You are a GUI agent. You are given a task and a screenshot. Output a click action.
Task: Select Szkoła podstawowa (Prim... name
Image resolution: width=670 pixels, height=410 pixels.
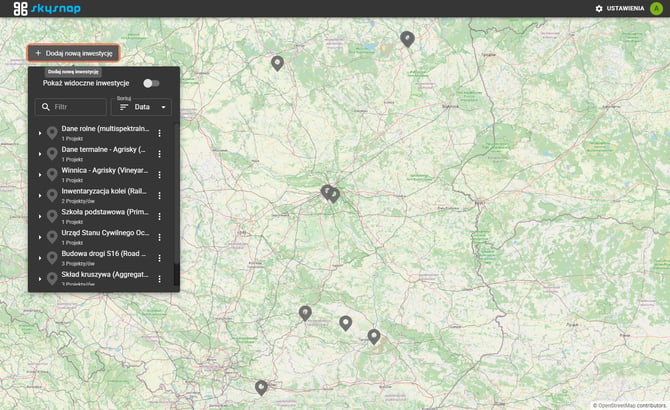tap(105, 212)
